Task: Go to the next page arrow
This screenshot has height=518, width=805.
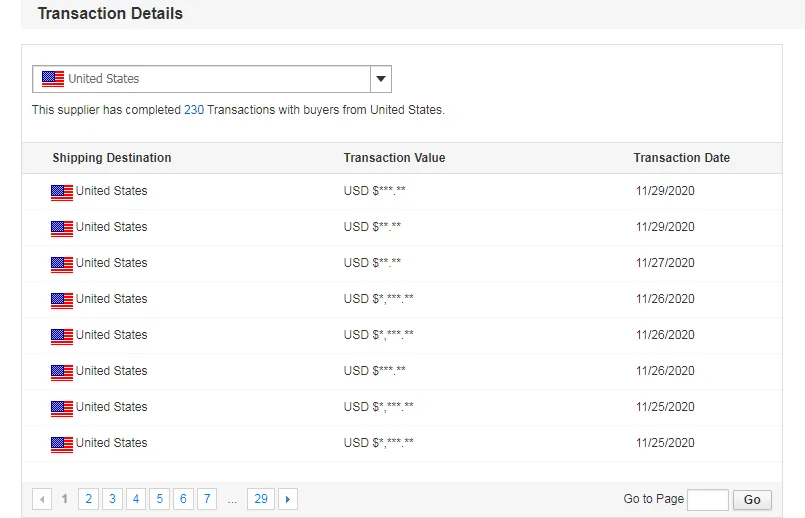Action: pos(288,499)
